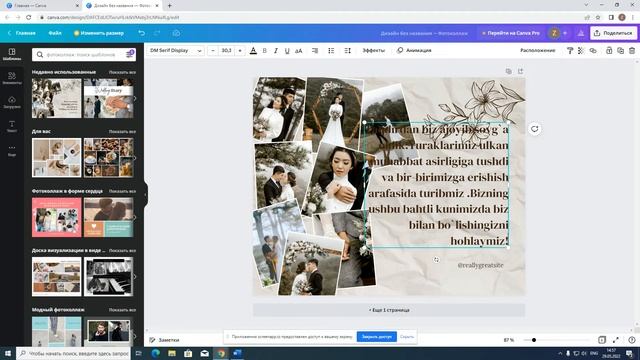Click Upgrade to Canva Pro button
This screenshot has width=640, height=360.
[510, 33]
